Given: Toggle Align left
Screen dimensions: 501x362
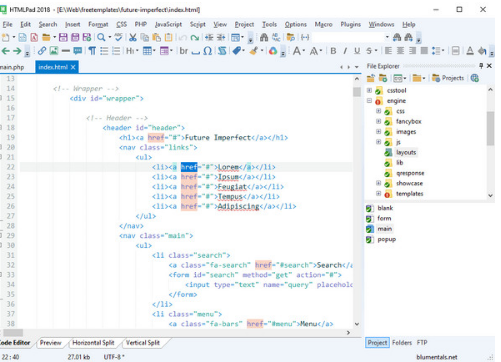Looking at the screenshot, I should 388,51.
